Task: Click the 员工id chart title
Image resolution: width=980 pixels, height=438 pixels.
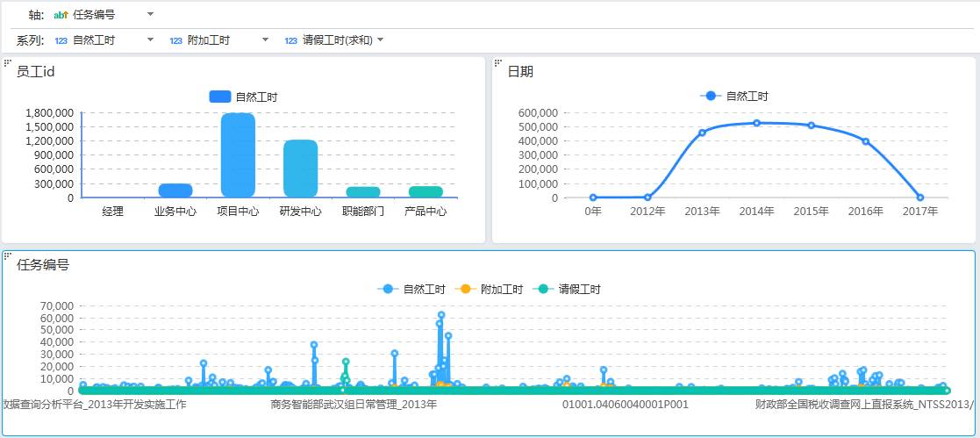Action: tap(36, 72)
